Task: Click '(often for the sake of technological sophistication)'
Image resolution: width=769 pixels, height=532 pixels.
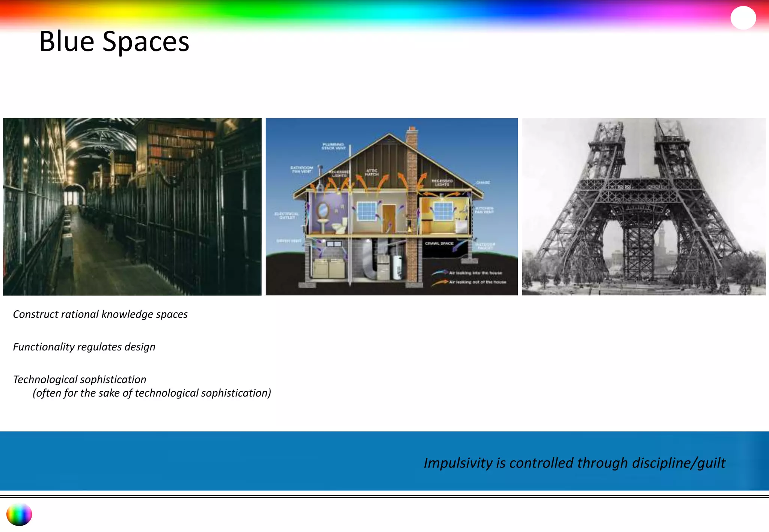Action: point(152,393)
